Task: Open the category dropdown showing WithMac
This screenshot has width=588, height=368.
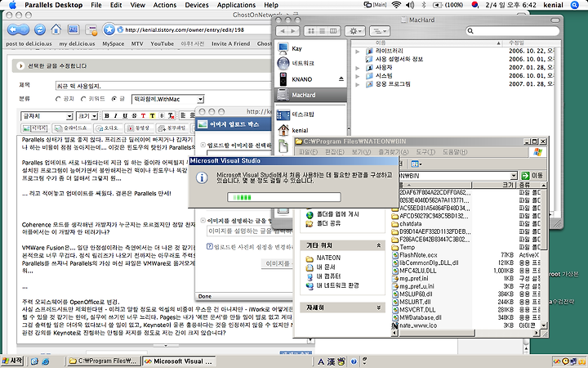Action: 168,99
